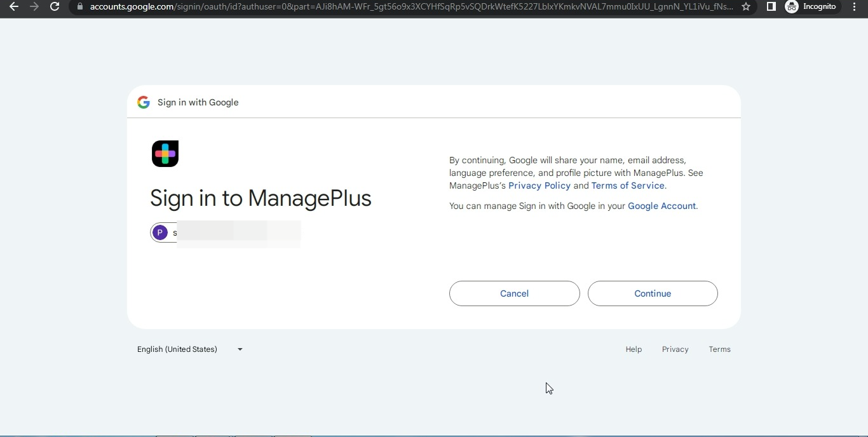This screenshot has width=868, height=437.
Task: Click the Help footer link
Action: (x=634, y=349)
